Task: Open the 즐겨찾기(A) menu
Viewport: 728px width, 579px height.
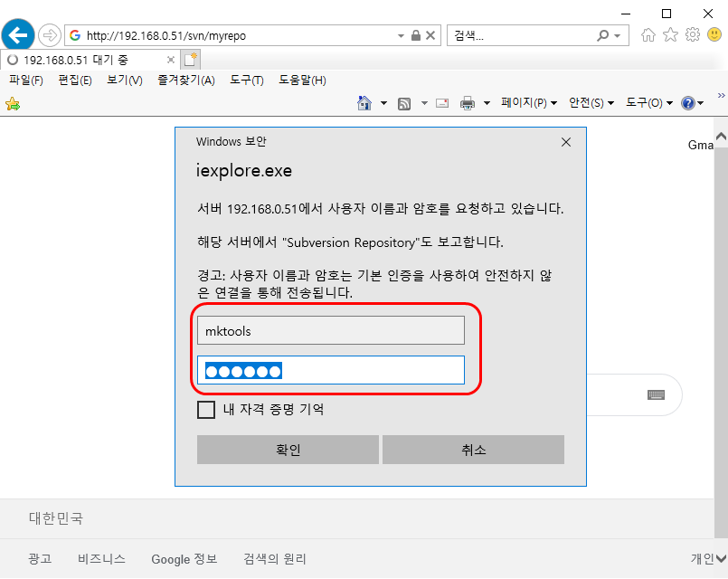Action: tap(186, 81)
